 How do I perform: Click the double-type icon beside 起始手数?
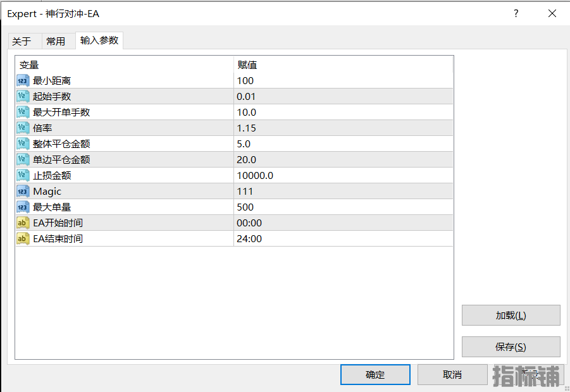point(23,96)
